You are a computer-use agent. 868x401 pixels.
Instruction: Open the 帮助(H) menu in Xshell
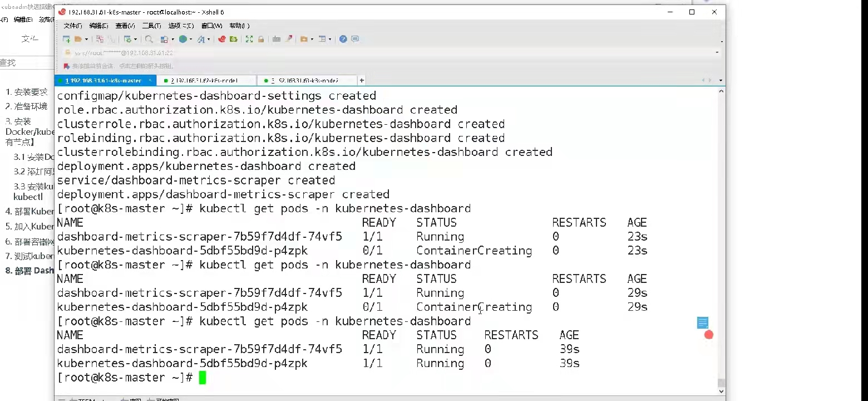click(239, 26)
